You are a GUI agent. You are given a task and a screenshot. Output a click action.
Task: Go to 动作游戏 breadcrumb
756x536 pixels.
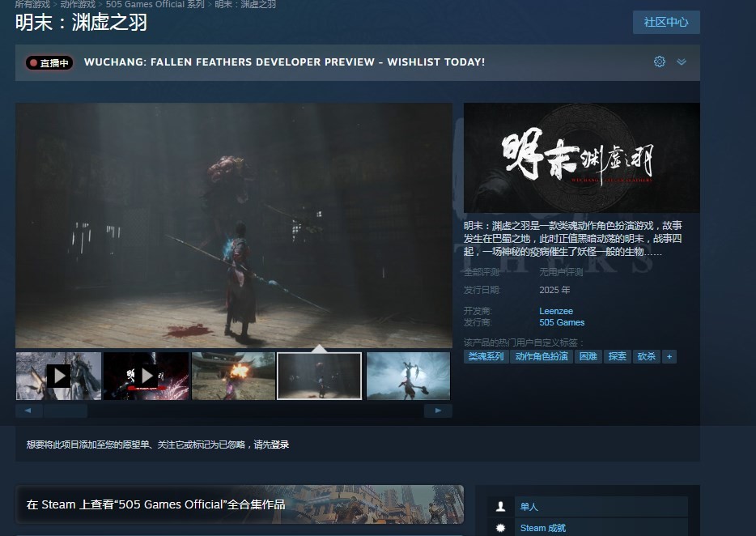[78, 5]
